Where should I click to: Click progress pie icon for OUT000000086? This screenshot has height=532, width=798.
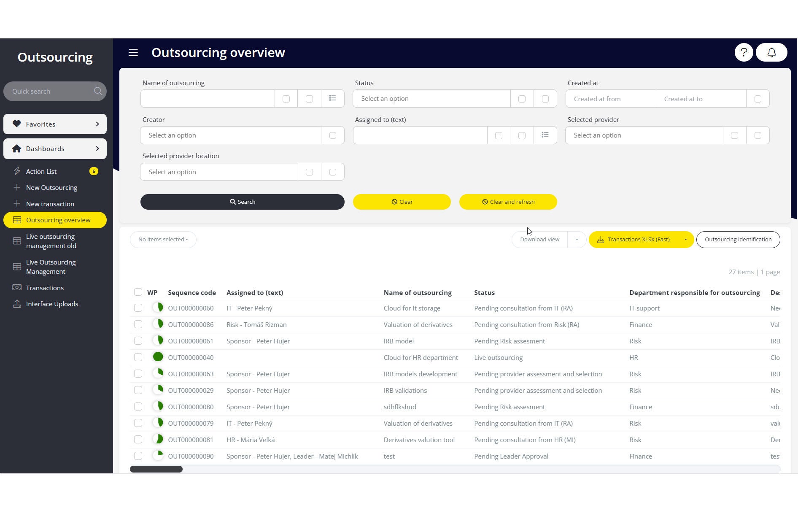[158, 324]
